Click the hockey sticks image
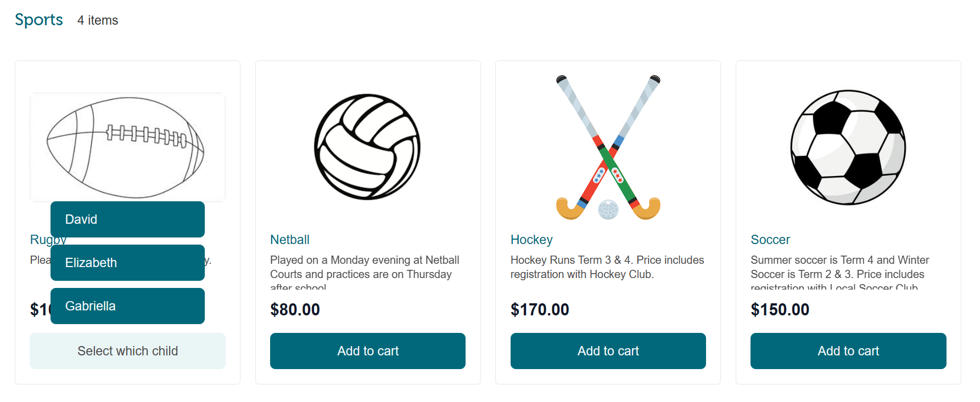Viewport: 980px width, 402px height. (608, 148)
